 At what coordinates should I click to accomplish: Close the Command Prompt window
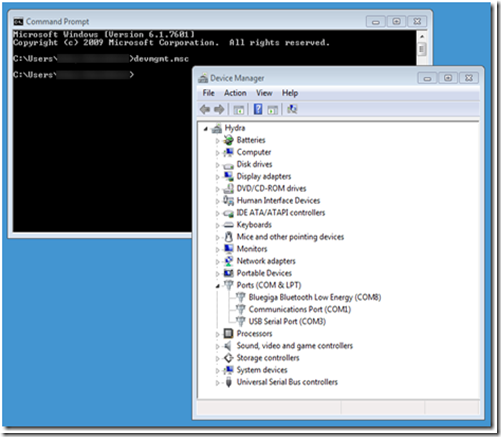pyautogui.click(x=417, y=22)
